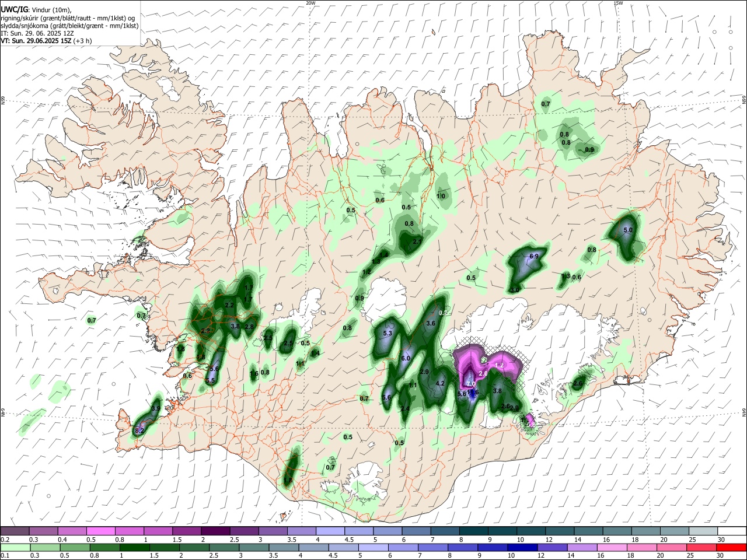Click the dusky purple 0.2–0.3 snow legend swatch

click(15, 531)
